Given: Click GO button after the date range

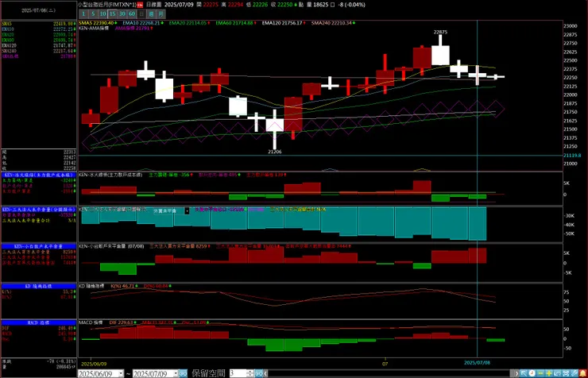Looking at the screenshot, I should pos(183,373).
